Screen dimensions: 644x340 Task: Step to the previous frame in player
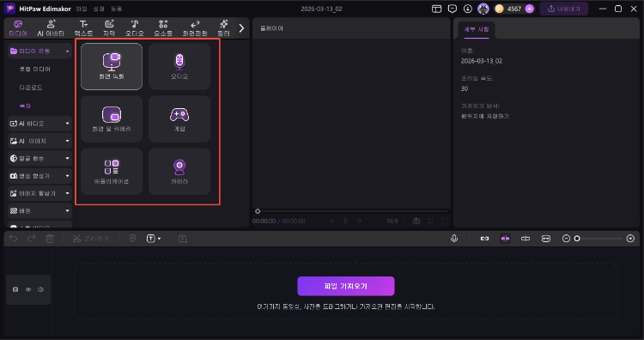click(x=331, y=221)
